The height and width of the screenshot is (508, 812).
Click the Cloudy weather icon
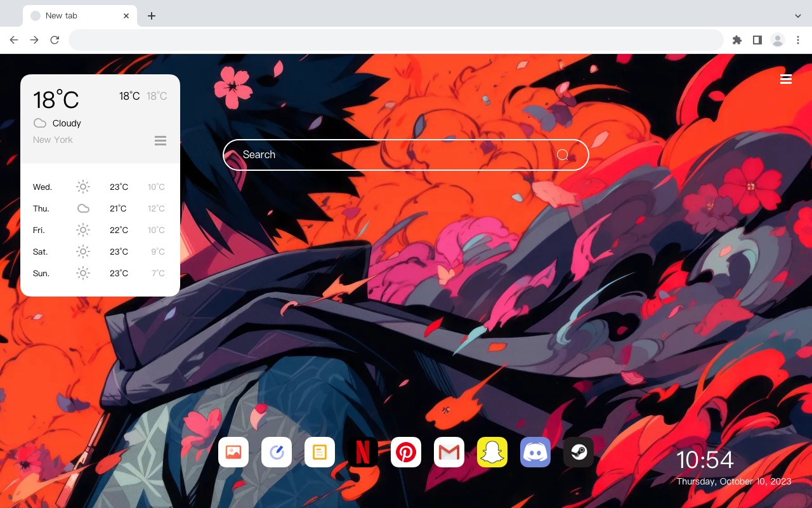pos(39,123)
